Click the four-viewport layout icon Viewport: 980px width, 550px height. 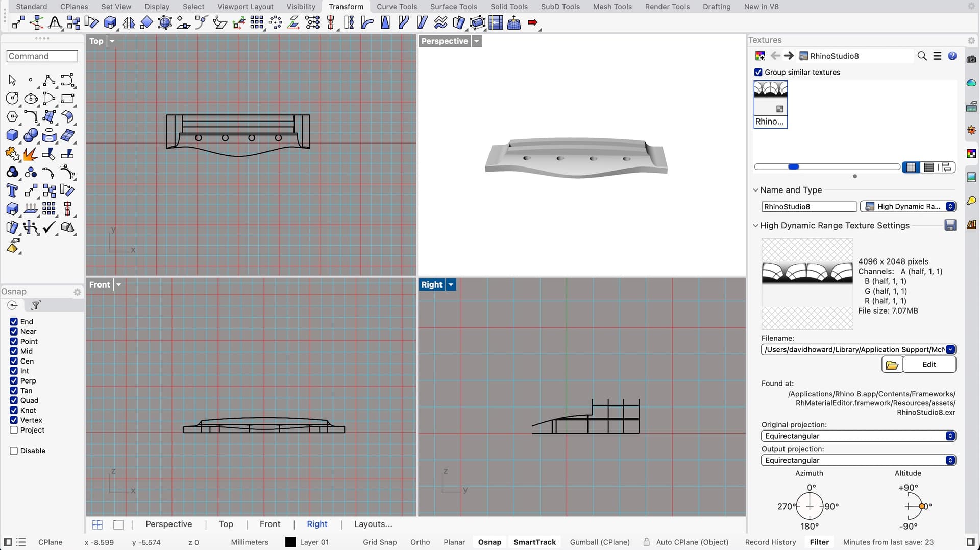point(97,524)
